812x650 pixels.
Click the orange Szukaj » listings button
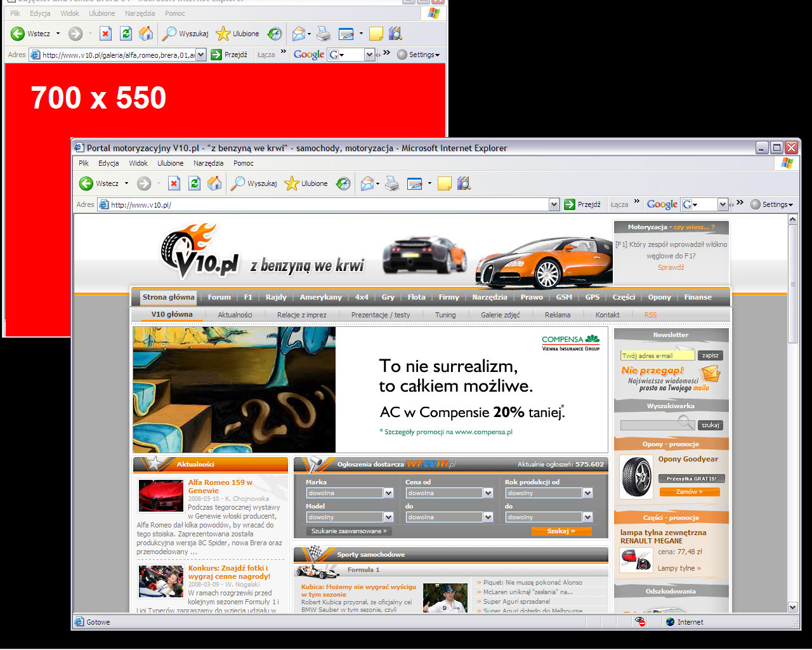tap(561, 531)
